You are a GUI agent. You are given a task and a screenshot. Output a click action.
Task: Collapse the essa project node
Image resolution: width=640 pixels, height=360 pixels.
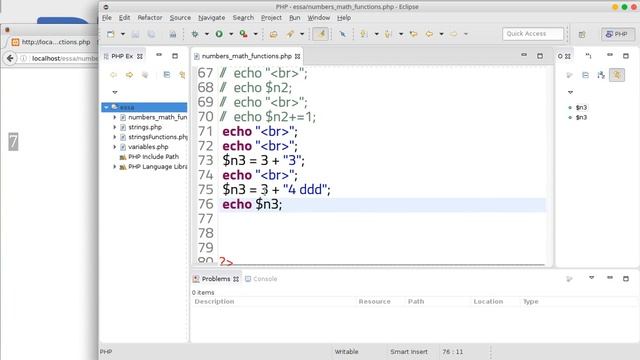pos(106,107)
